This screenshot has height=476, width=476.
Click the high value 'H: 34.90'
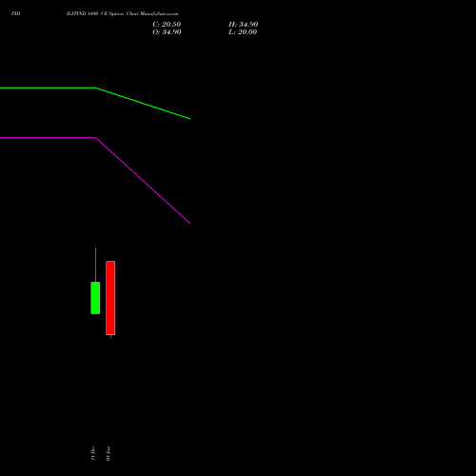point(243,25)
